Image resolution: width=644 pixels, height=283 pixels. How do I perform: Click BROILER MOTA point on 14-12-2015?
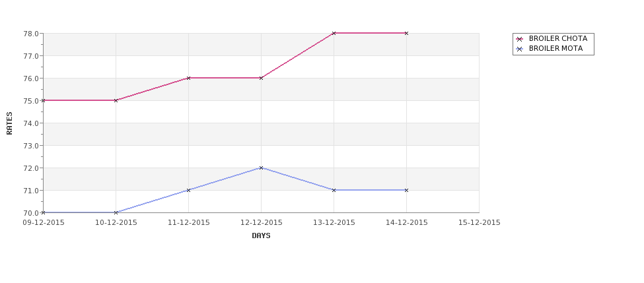tap(406, 190)
